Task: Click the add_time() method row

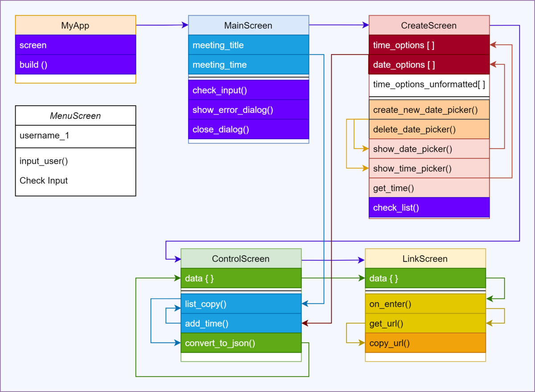Action: point(241,323)
